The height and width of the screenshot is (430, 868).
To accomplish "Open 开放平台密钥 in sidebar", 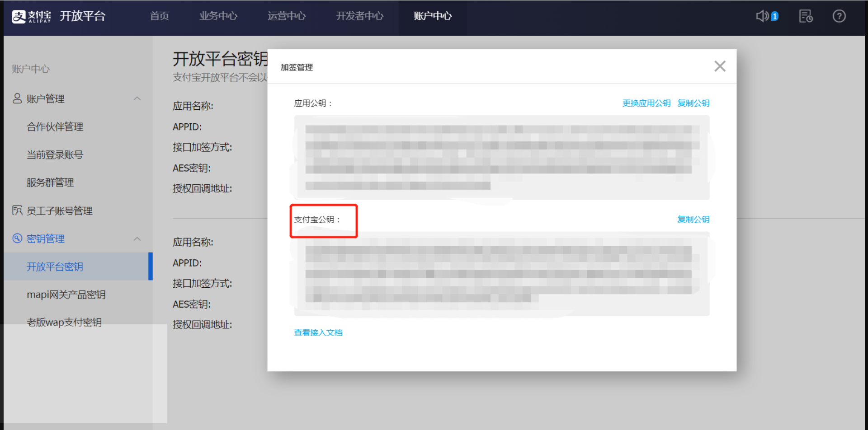I will (x=55, y=267).
